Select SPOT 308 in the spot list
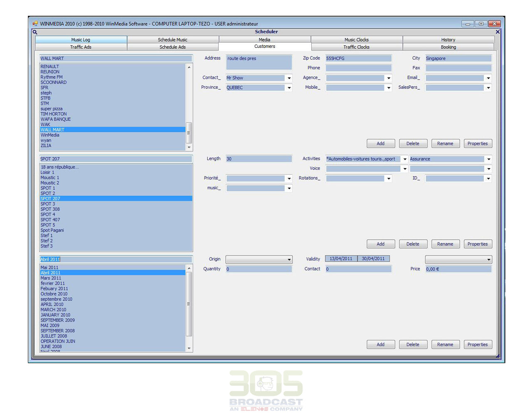The height and width of the screenshot is (419, 532). coord(50,209)
